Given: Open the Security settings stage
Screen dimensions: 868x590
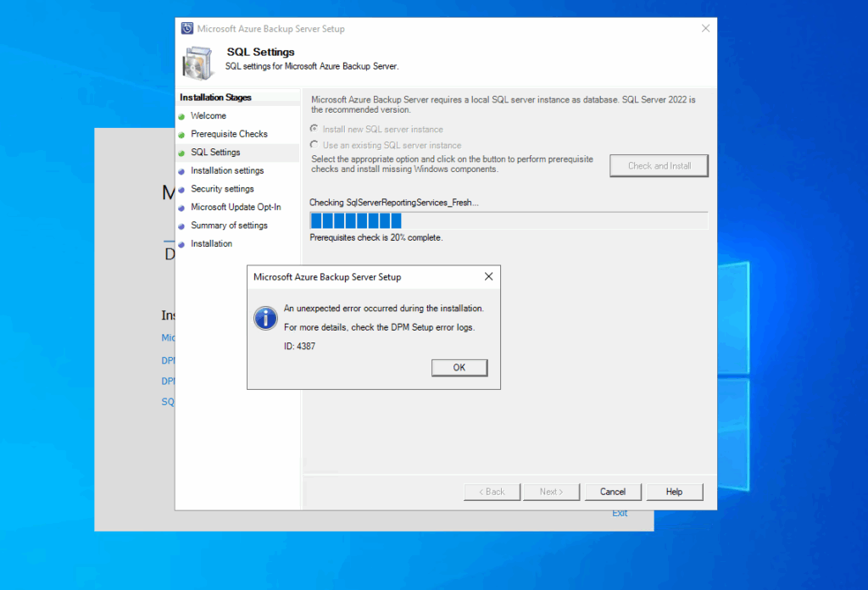Looking at the screenshot, I should [x=222, y=189].
